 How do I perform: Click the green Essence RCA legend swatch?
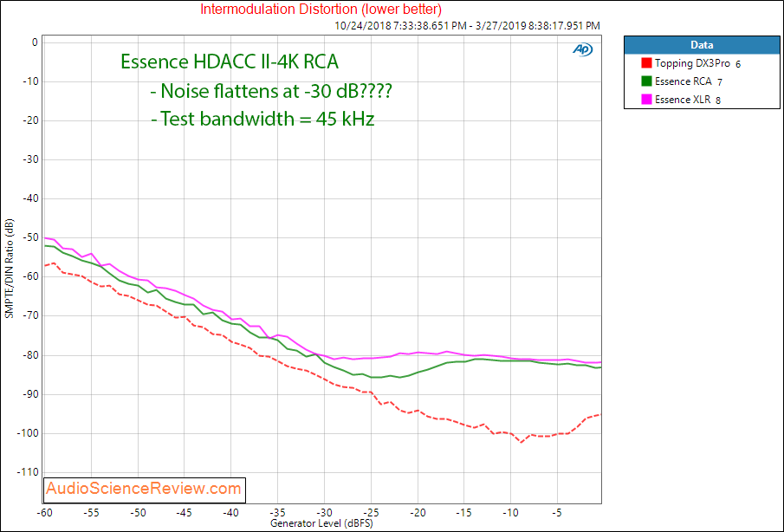pyautogui.click(x=646, y=81)
